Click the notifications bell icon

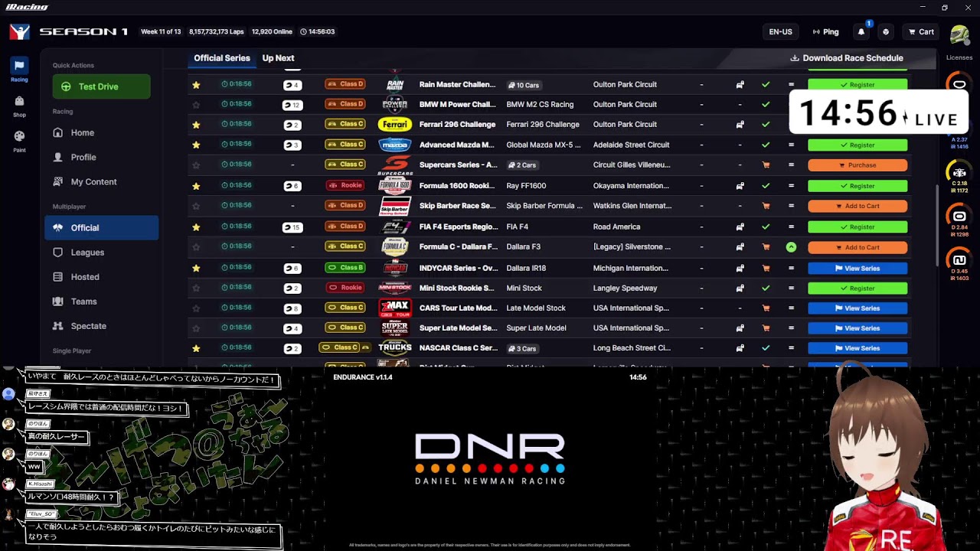coord(861,32)
